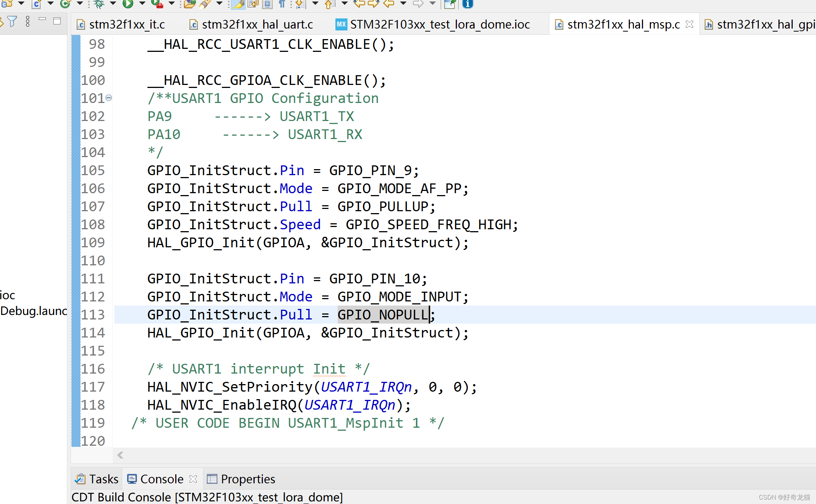Open search using the flashlight icon
This screenshot has height=504, width=816.
205,4
